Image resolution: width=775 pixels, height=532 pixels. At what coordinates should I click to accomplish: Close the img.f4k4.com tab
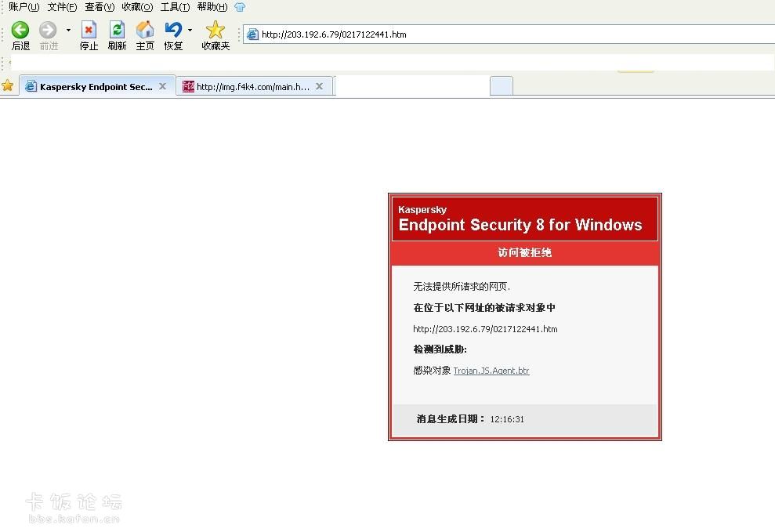[320, 87]
